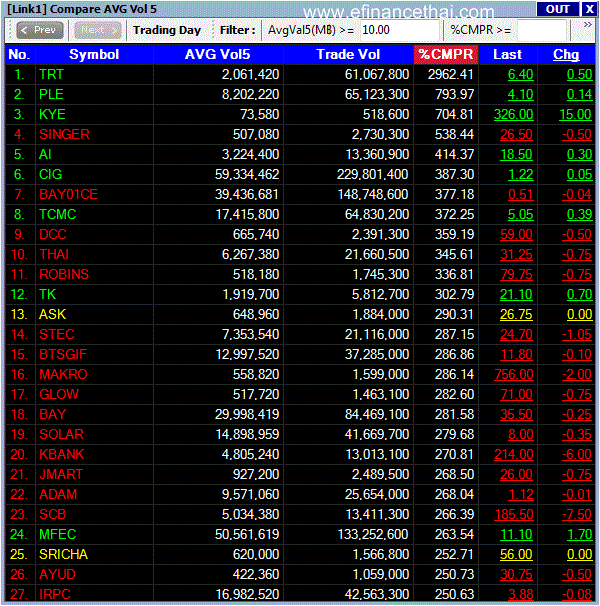This screenshot has width=600, height=606.
Task: Select the TRT symbol
Action: click(x=51, y=74)
